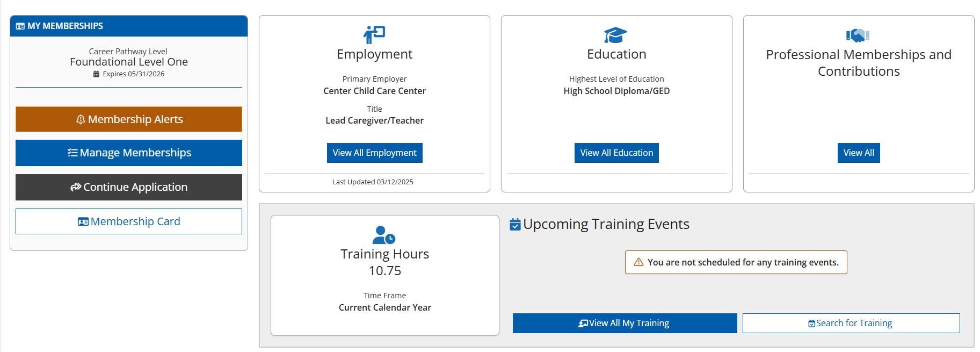Image resolution: width=980 pixels, height=352 pixels.
Task: Open View All My Training
Action: [625, 323]
